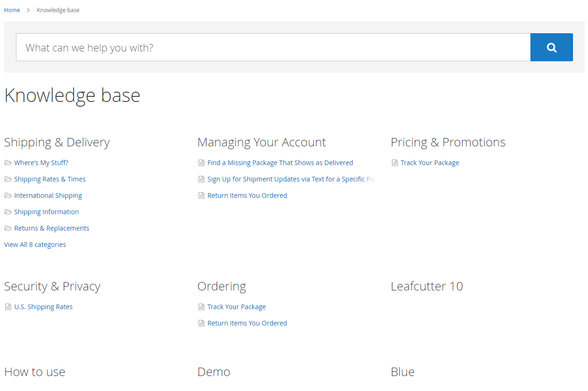Click folder icon beside Where's My Stuff?

tap(8, 163)
